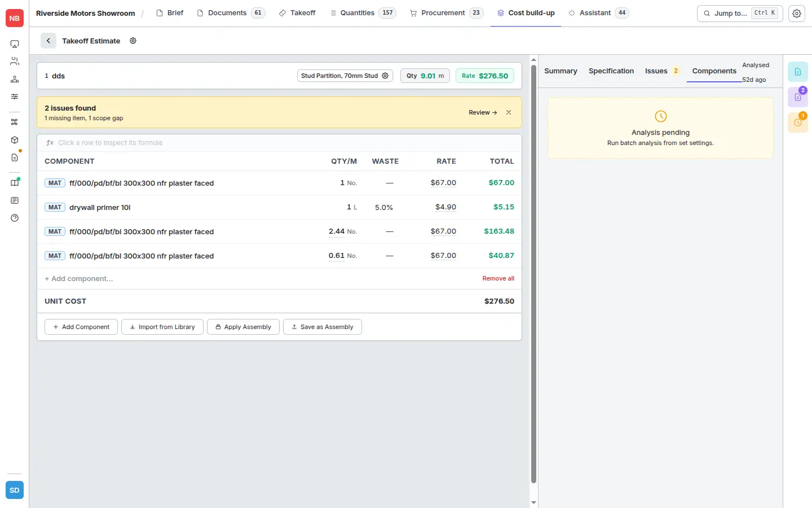812x508 pixels.
Task: Select the drywall primer 10l row
Action: coord(279,207)
